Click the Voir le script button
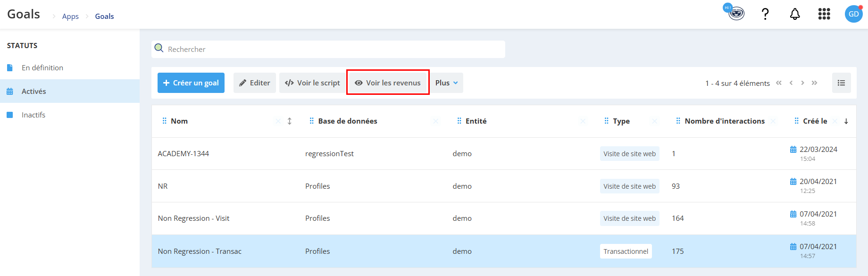868x276 pixels. tap(312, 83)
